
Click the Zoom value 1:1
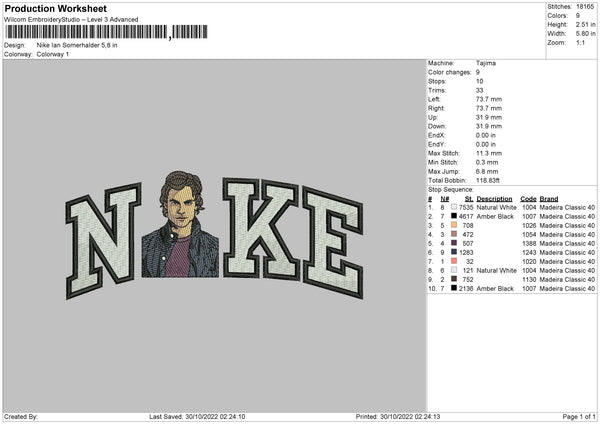pos(580,42)
